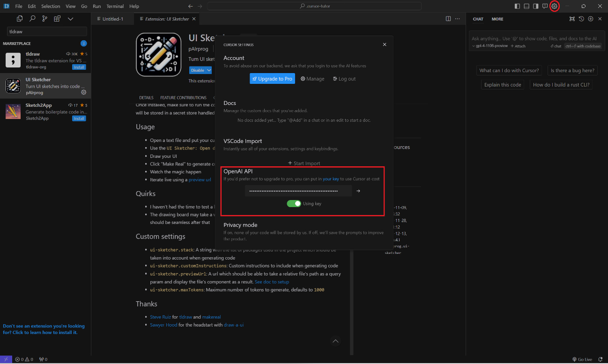The height and width of the screenshot is (364, 608).
Task: Click manage gear for UI Sketcher in list
Action: click(x=84, y=92)
